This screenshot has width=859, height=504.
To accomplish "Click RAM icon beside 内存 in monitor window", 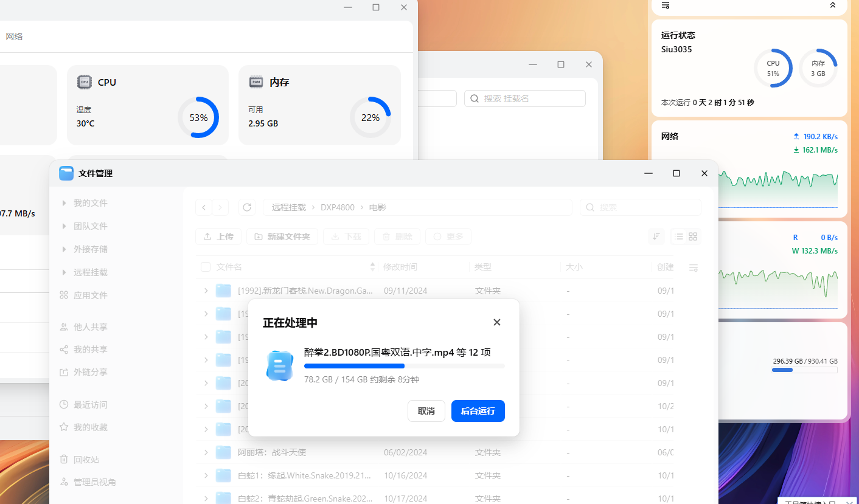I will (x=256, y=82).
